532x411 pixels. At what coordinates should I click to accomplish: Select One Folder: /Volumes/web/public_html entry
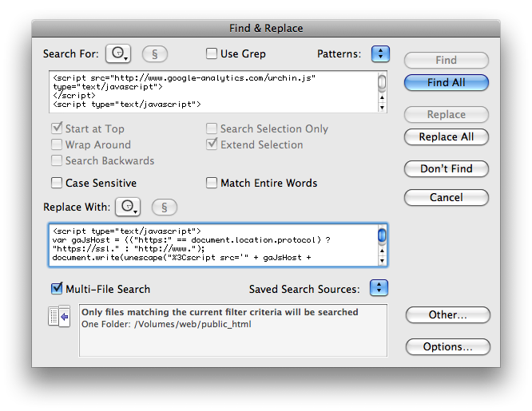166,324
